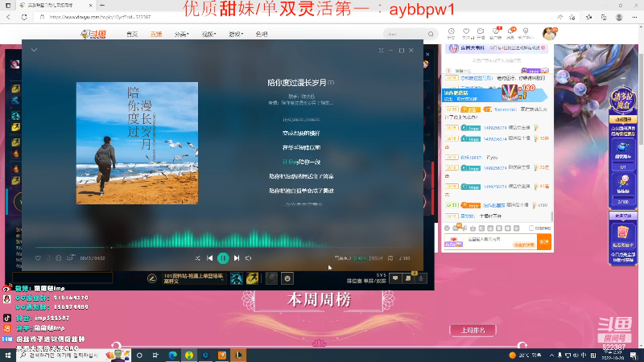
Task: Open the chat bubble icon in League client
Action: 395,278
